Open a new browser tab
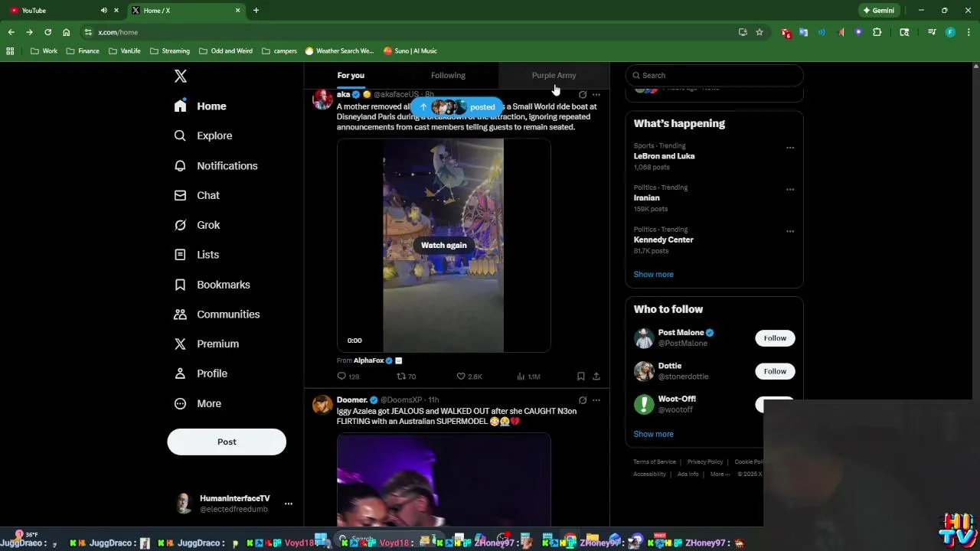This screenshot has height=551, width=980. click(x=256, y=11)
